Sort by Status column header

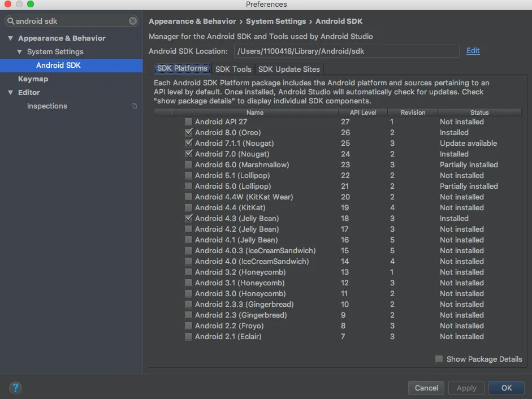[x=479, y=112]
